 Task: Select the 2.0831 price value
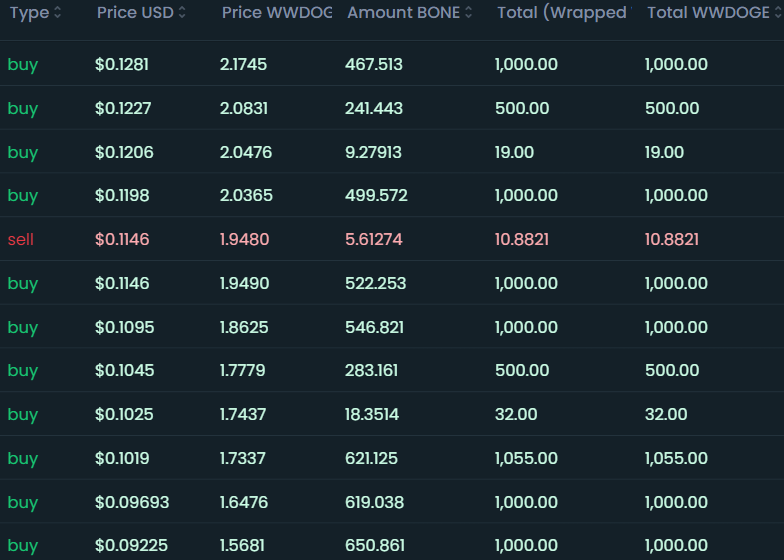(244, 108)
